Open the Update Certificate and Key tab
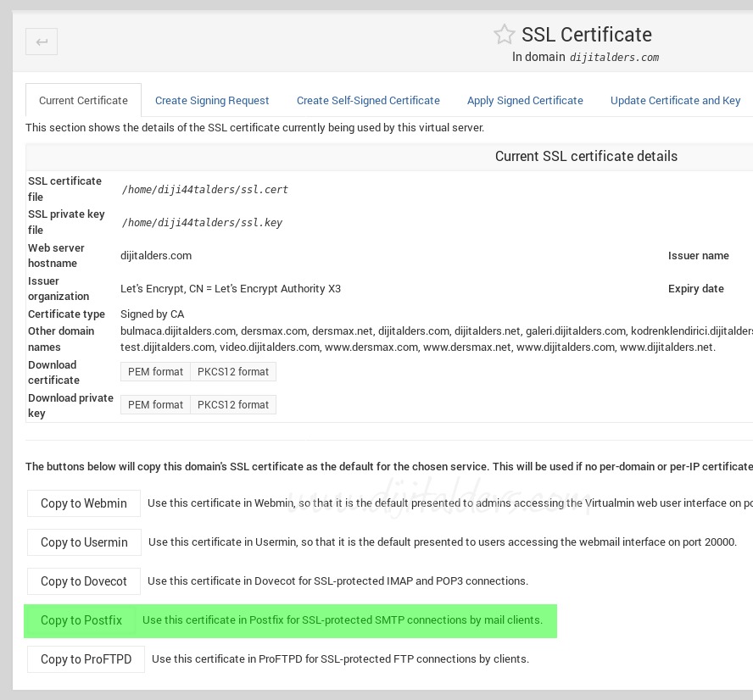The image size is (753, 700). tap(675, 100)
